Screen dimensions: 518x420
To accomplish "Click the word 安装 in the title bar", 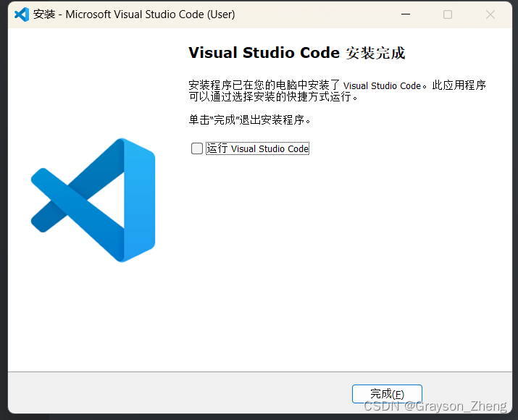I will coord(44,14).
